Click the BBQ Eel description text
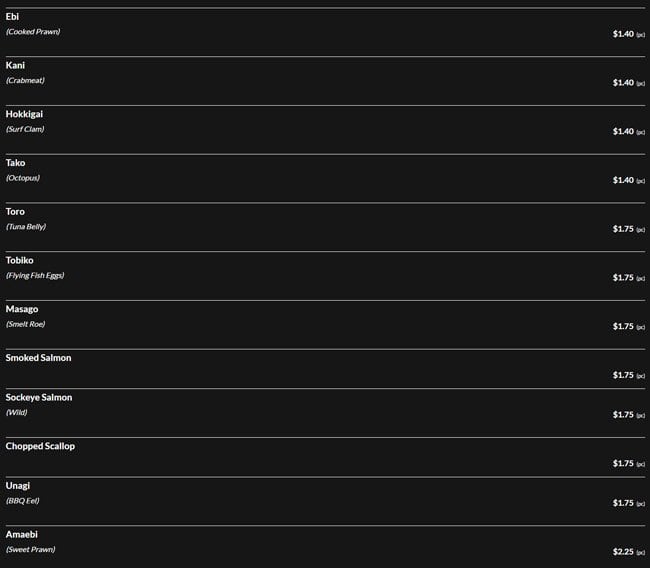The image size is (650, 568). pos(23,500)
